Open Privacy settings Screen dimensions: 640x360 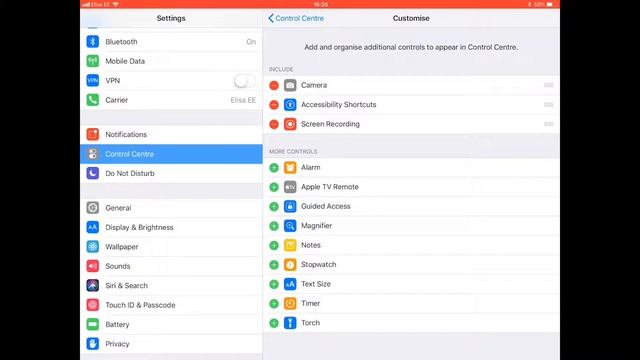(171, 344)
